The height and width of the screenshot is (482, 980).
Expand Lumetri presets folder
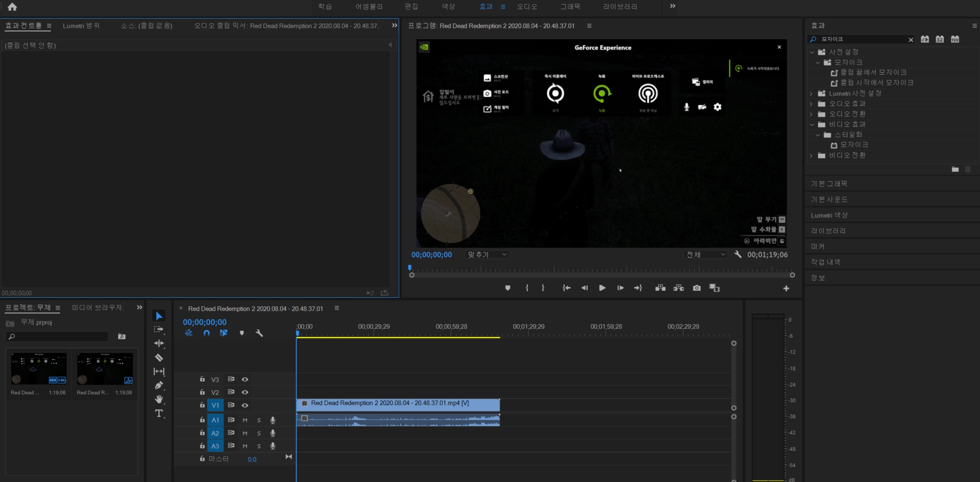click(812, 93)
